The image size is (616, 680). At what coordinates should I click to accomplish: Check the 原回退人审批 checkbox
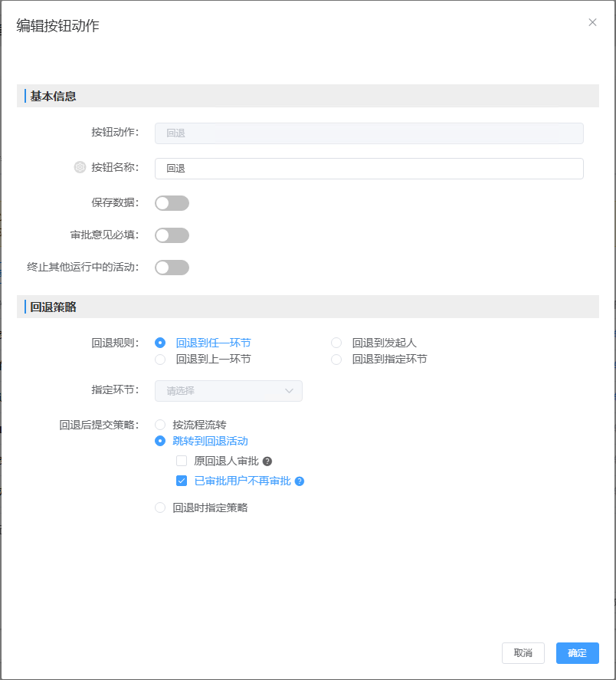coord(182,461)
